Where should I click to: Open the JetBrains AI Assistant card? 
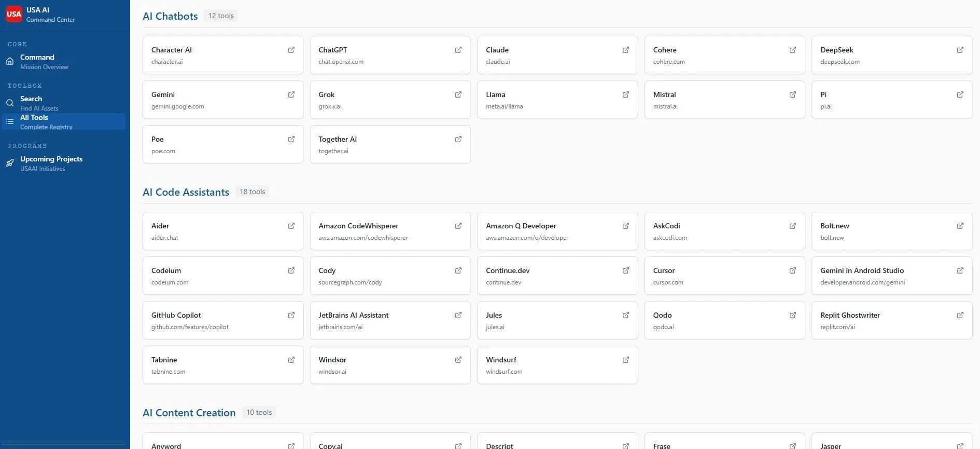coord(390,320)
